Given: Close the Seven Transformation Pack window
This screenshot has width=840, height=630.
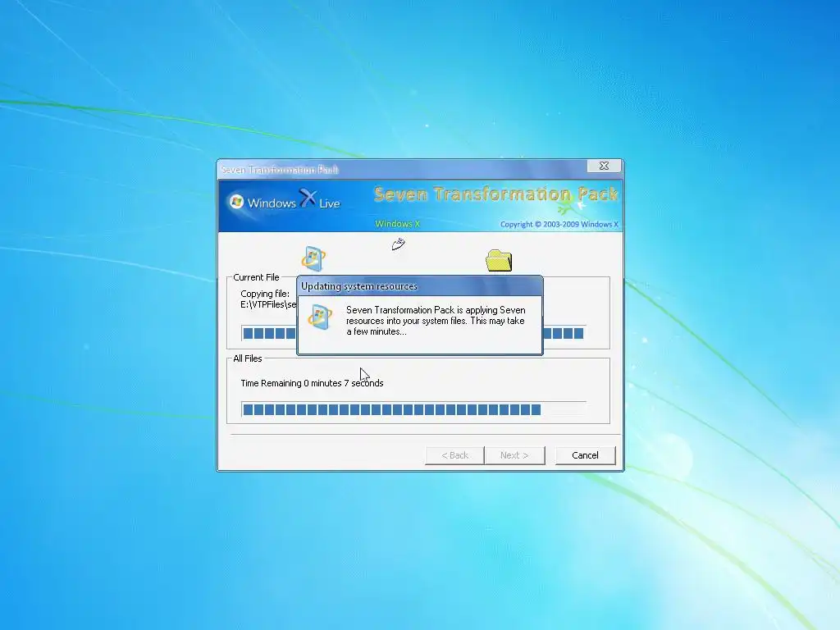Looking at the screenshot, I should 604,166.
